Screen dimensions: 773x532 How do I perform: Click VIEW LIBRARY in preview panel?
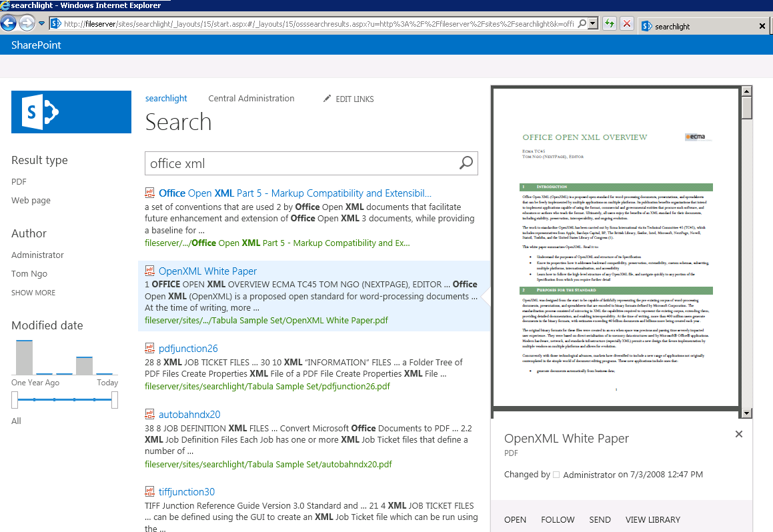click(x=652, y=520)
